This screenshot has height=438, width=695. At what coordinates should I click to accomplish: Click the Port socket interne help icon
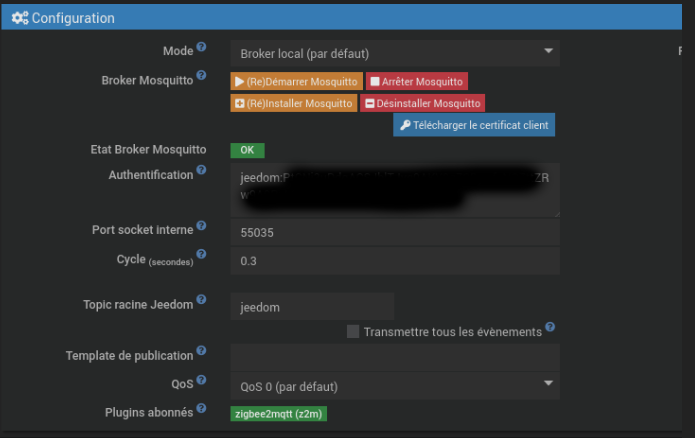coord(201,226)
